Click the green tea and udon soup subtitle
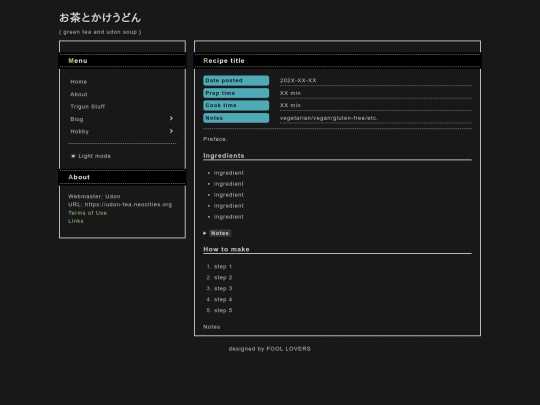The height and width of the screenshot is (405, 540). [100, 32]
